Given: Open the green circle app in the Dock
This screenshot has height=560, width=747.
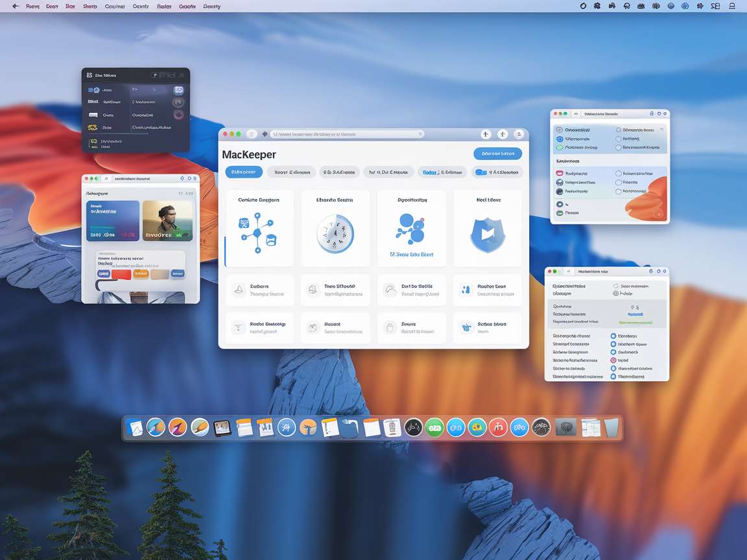Looking at the screenshot, I should tap(434, 428).
